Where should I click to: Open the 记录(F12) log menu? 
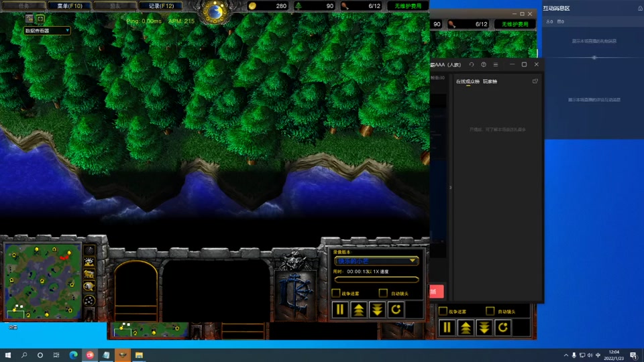161,6
